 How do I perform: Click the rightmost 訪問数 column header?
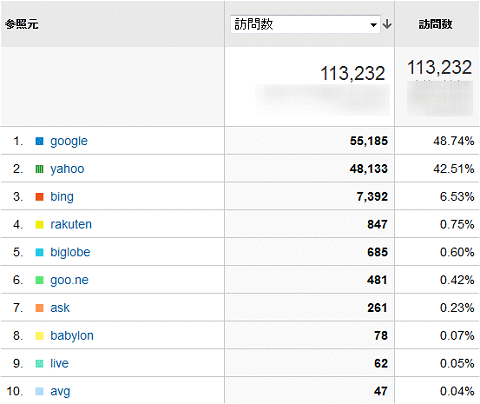[x=435, y=24]
